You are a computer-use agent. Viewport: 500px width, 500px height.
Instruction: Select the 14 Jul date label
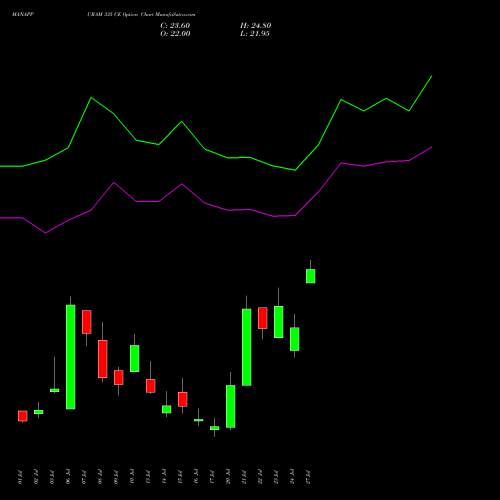tap(164, 477)
